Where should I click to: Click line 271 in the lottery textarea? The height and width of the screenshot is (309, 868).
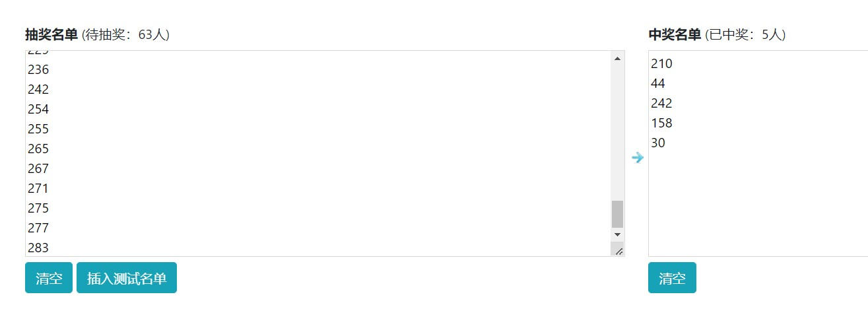(x=38, y=188)
